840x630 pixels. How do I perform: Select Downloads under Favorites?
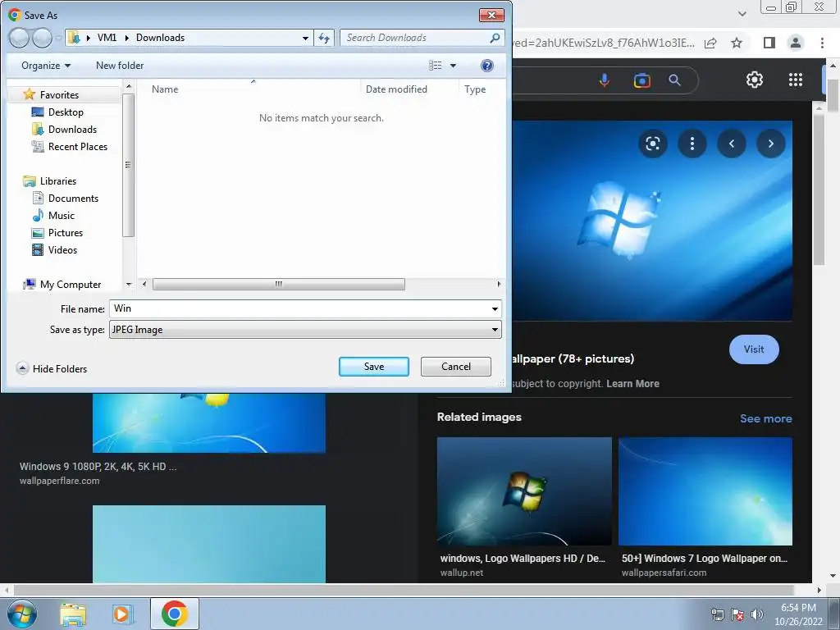pos(72,129)
